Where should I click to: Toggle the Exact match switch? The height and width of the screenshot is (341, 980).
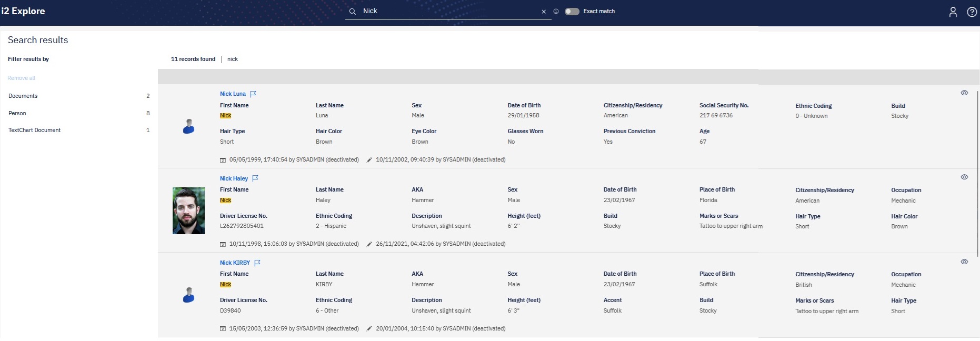point(572,11)
